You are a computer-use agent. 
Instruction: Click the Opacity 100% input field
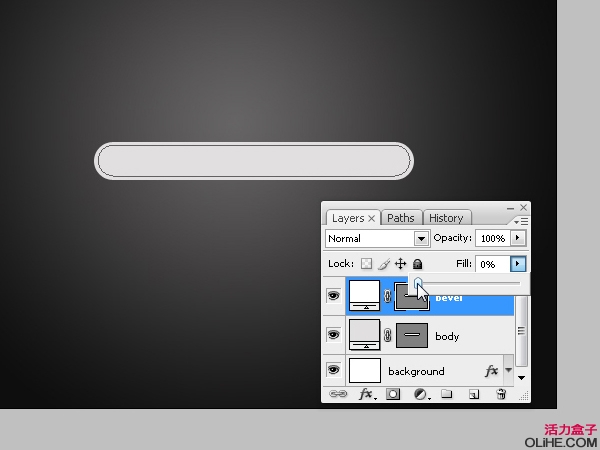(493, 238)
